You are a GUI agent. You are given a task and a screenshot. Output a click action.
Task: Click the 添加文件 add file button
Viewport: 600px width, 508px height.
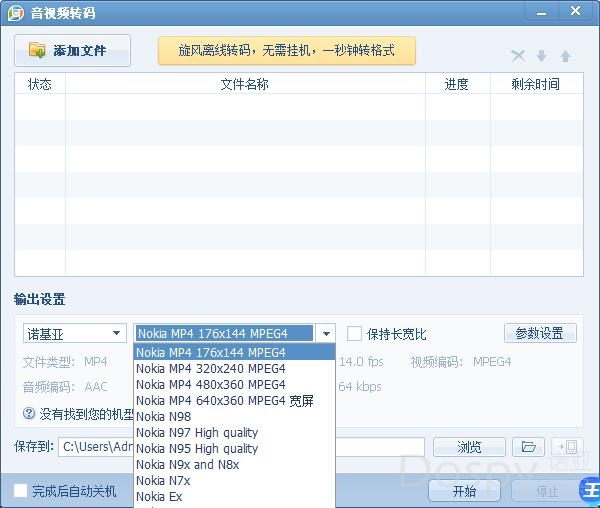[x=72, y=50]
